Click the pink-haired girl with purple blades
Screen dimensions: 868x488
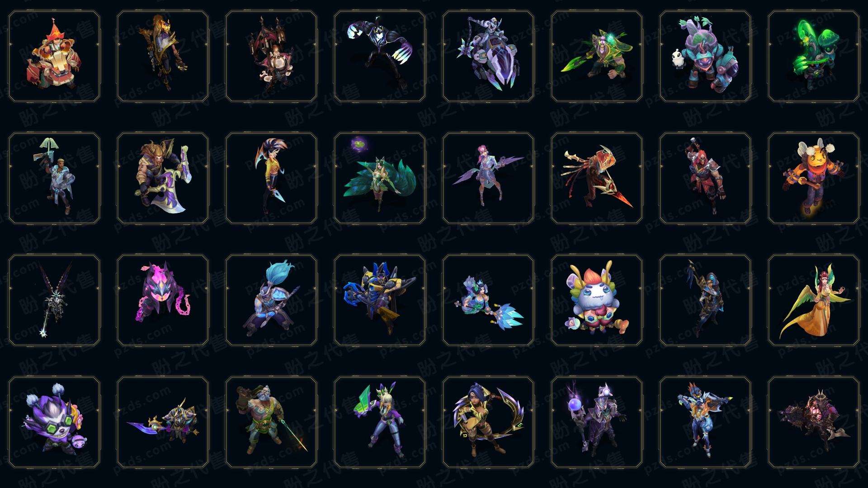click(488, 178)
